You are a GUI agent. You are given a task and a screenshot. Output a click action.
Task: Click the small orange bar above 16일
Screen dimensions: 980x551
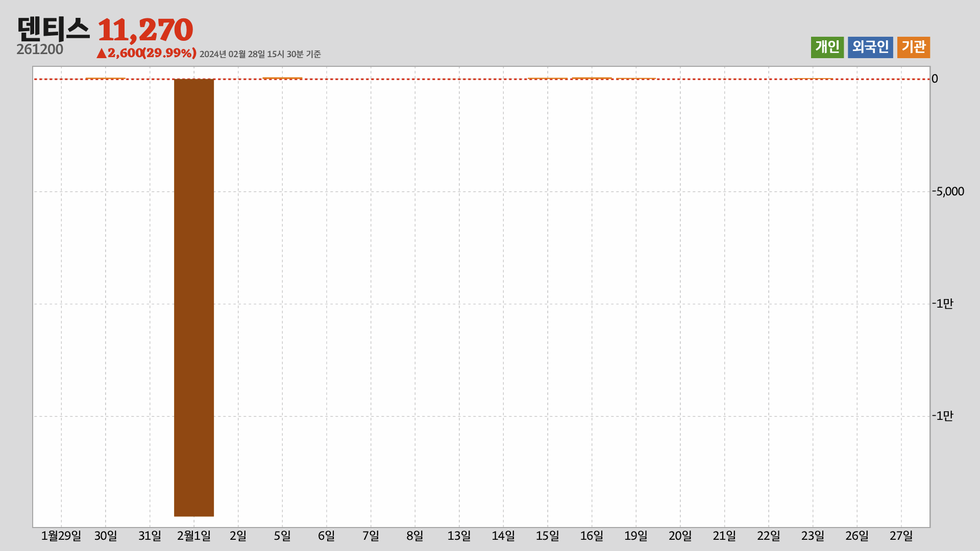click(592, 78)
